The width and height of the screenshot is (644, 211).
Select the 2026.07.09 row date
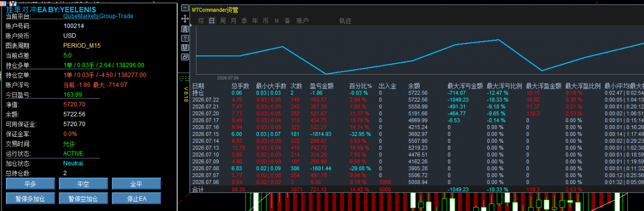(206, 161)
